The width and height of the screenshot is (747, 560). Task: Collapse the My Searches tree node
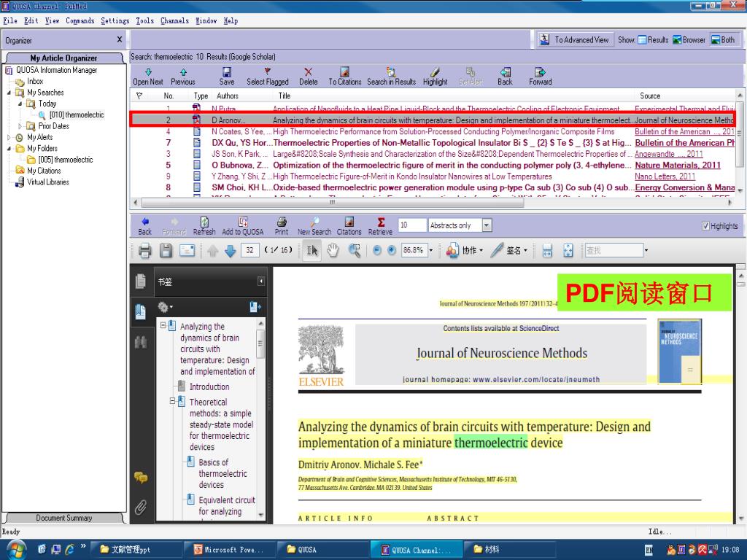coord(9,93)
